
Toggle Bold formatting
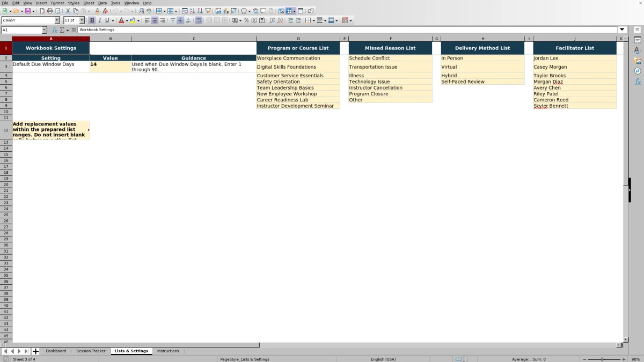pos(92,20)
